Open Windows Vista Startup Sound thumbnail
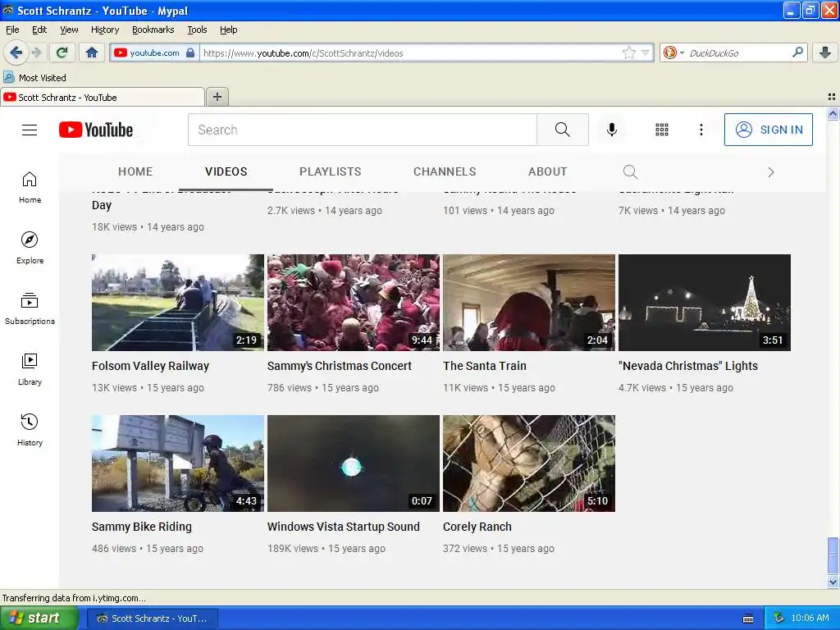The height and width of the screenshot is (630, 840). point(354,463)
